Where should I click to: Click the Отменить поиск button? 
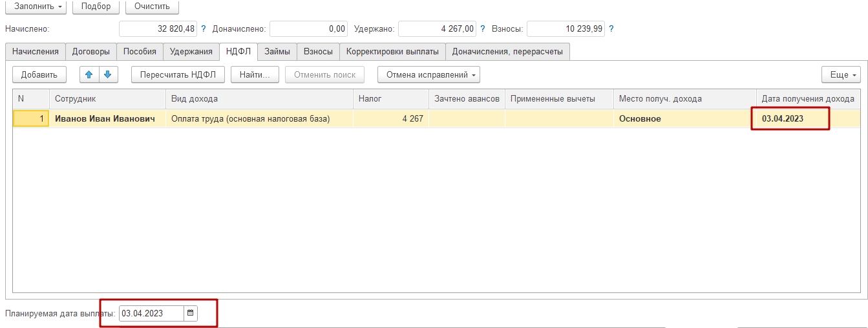click(x=324, y=74)
